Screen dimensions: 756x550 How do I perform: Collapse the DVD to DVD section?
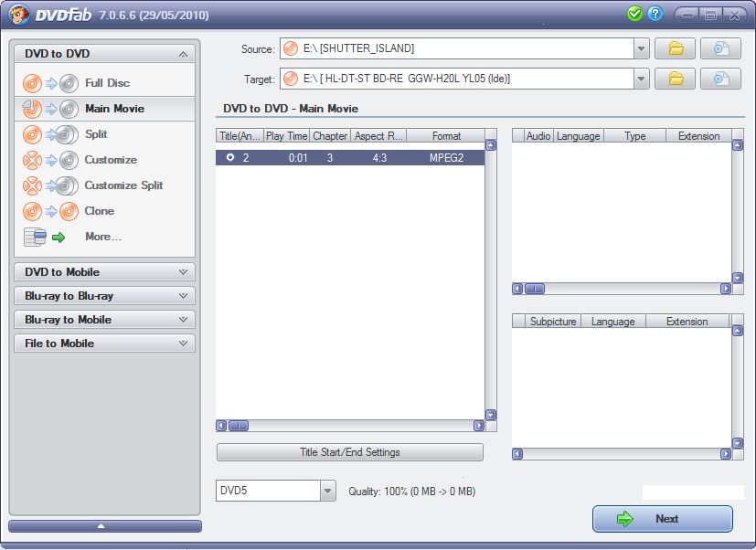[x=183, y=54]
